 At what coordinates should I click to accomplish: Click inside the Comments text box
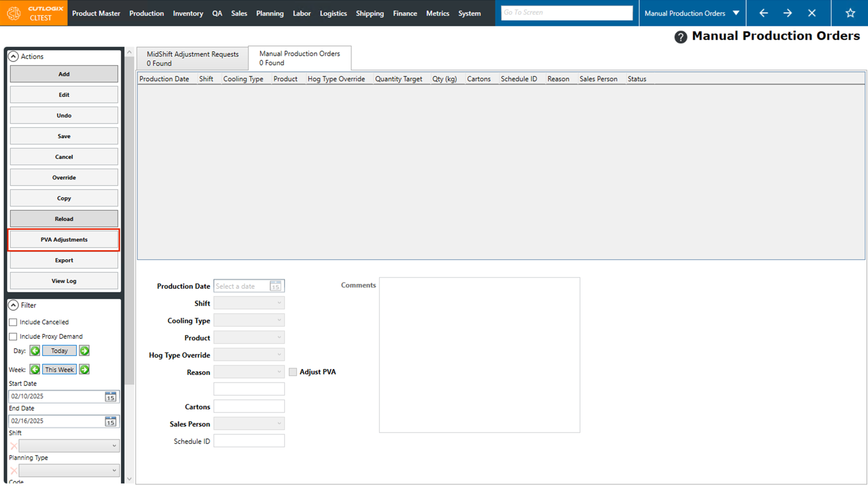tap(479, 355)
